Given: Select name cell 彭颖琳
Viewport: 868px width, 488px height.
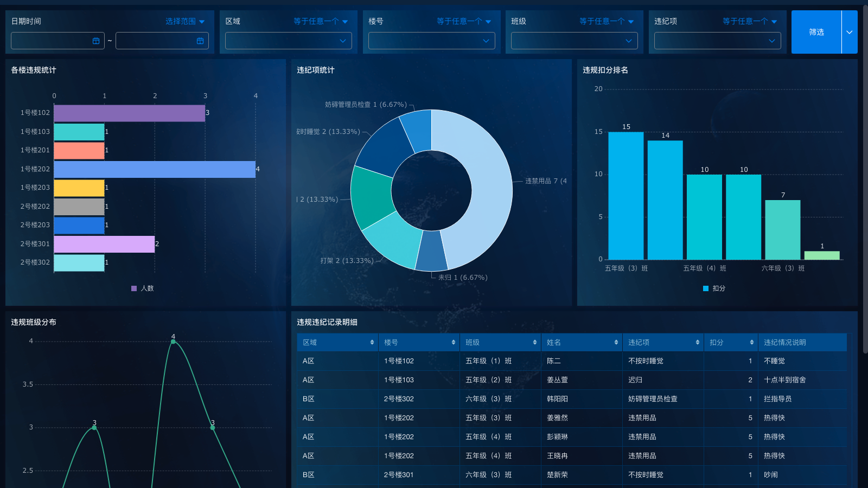Looking at the screenshot, I should pos(558,437).
